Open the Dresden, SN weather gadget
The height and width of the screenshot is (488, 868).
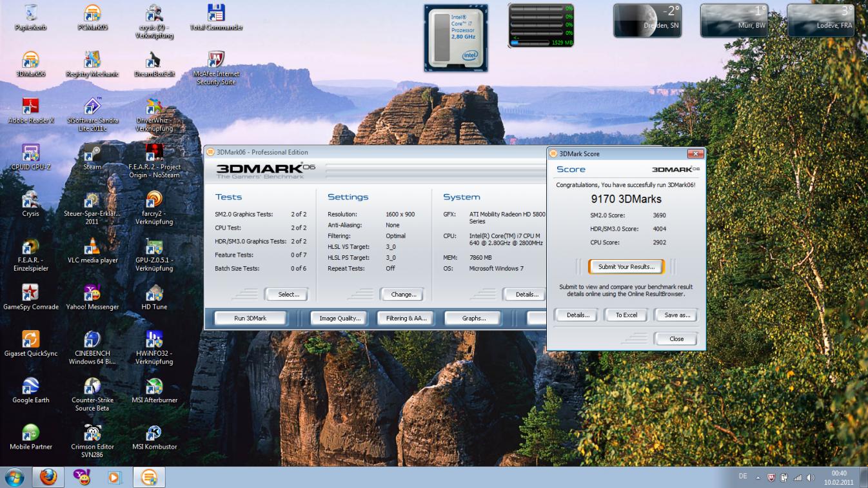648,20
